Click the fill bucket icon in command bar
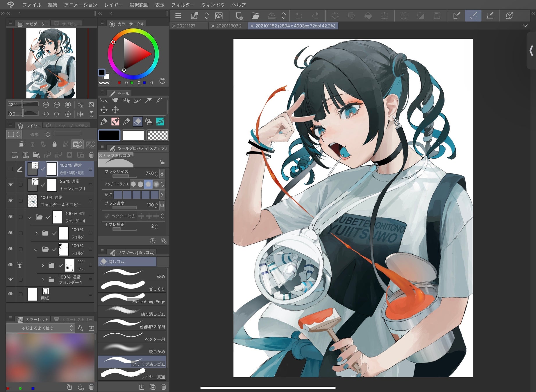Viewport: 536px width, 392px height. click(x=368, y=16)
